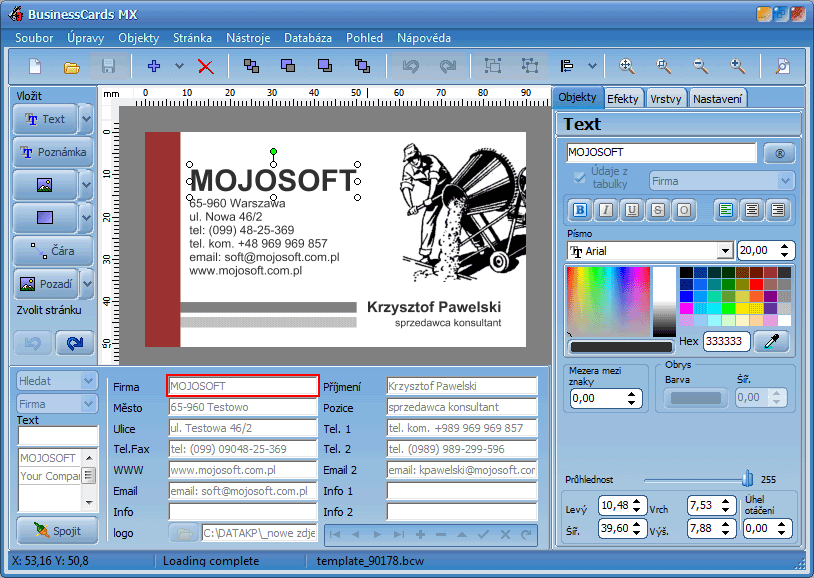This screenshot has height=578, width=814.
Task: Toggle italic text formatting
Action: (x=605, y=210)
